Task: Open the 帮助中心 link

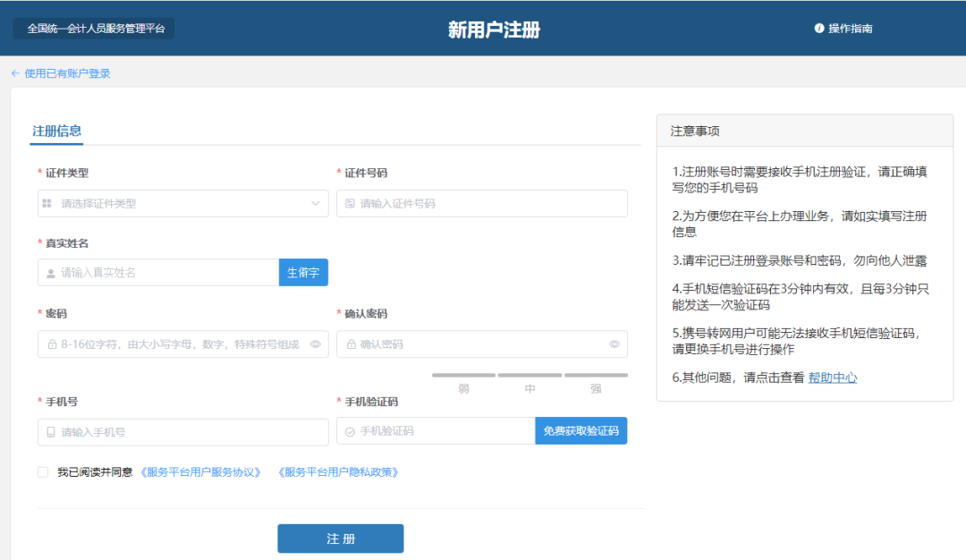Action: (833, 378)
